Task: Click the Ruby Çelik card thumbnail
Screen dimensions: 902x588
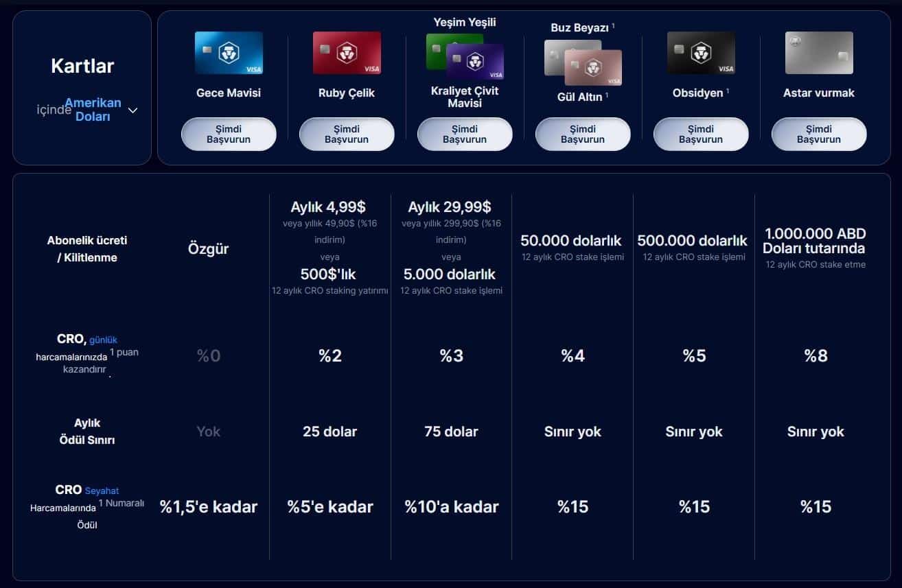Action: click(x=347, y=53)
